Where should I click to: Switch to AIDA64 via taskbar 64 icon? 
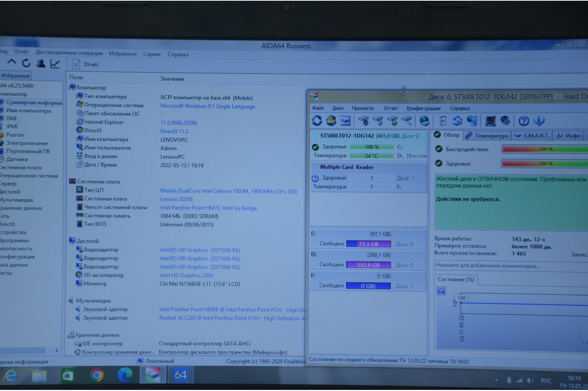click(x=181, y=374)
